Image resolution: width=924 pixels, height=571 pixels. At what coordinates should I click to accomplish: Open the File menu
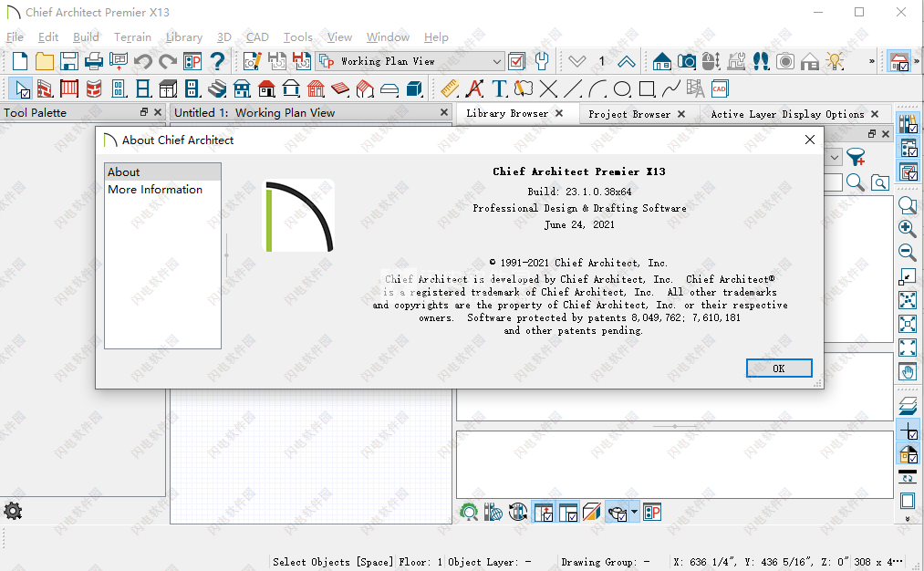click(x=15, y=37)
